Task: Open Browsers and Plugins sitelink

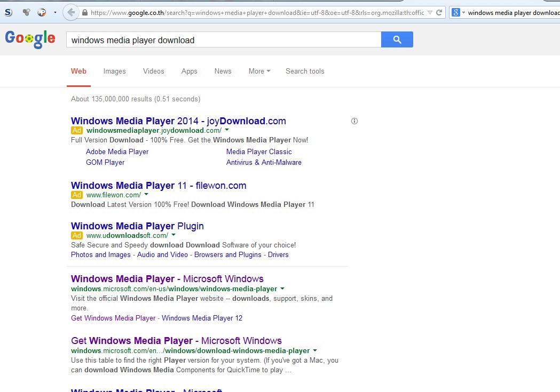Action: point(228,255)
